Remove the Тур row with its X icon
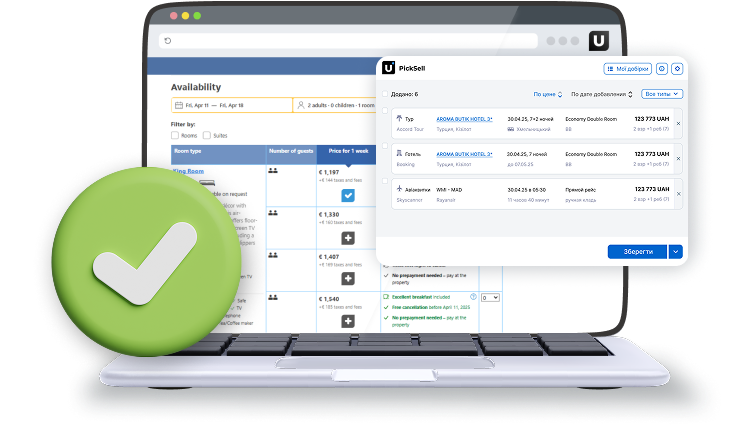The image size is (730, 427). click(678, 124)
